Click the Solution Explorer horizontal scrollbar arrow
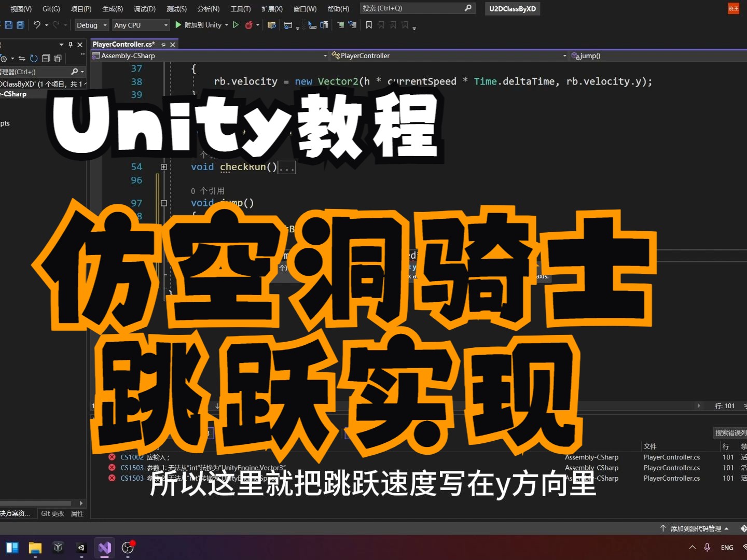This screenshot has height=560, width=747. coord(81,503)
